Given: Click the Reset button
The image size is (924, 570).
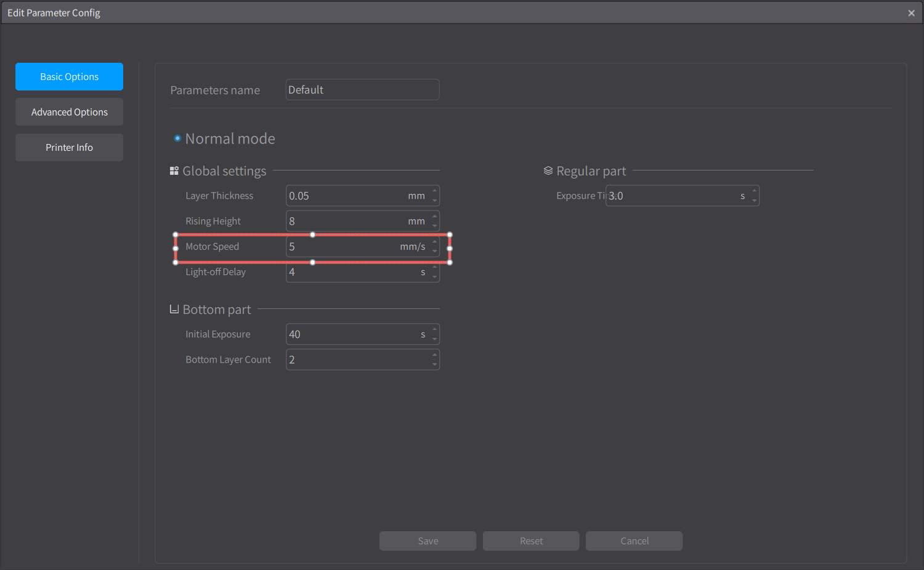Looking at the screenshot, I should [x=531, y=541].
